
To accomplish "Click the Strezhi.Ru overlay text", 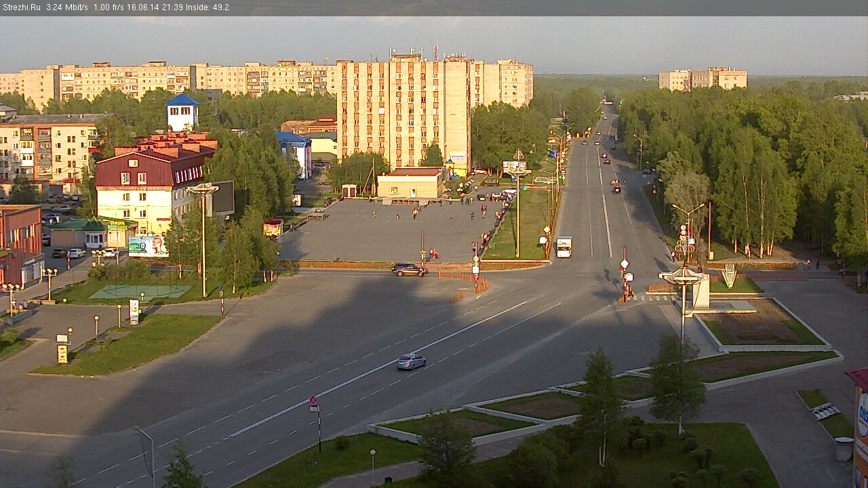I will point(20,7).
